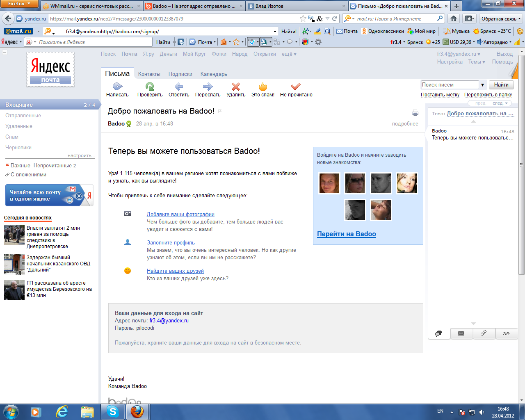The width and height of the screenshot is (525, 420).
Task: Click the Найдите ваших друзей link
Action: tap(175, 271)
